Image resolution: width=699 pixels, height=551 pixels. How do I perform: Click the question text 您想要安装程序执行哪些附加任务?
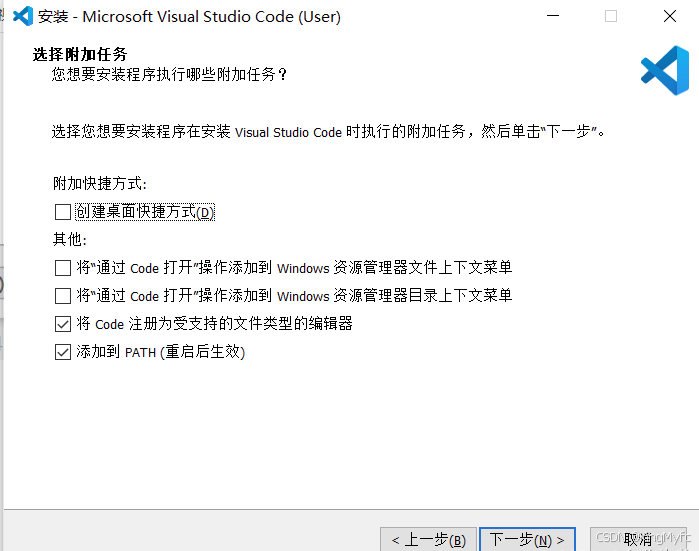point(169,74)
